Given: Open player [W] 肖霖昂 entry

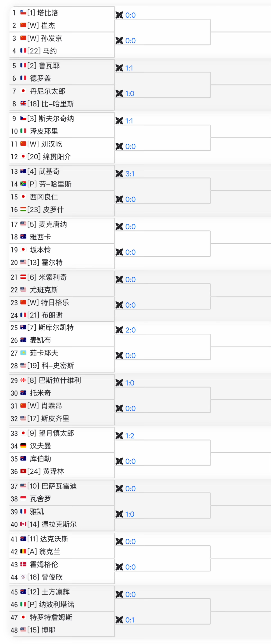Looking at the screenshot, I should [x=45, y=405].
